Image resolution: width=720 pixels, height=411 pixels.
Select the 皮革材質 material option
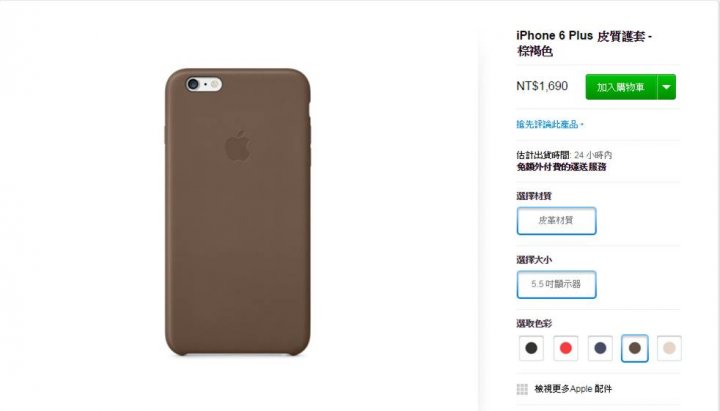[x=557, y=221]
